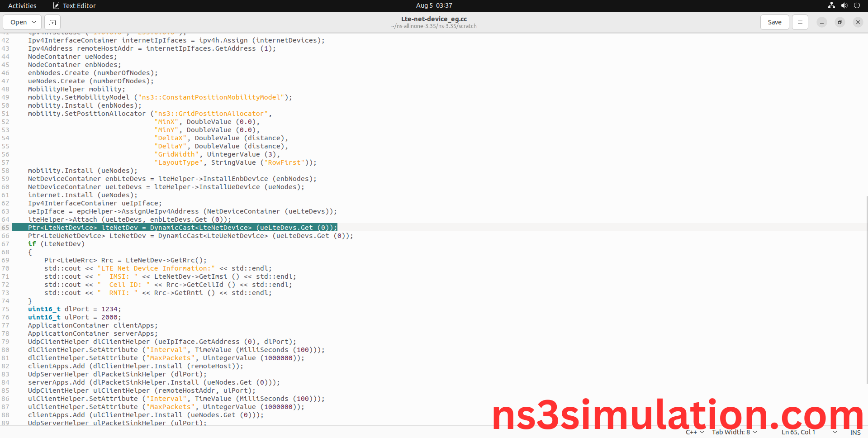Open the Aug 5 03:37 clock
The width and height of the screenshot is (868, 438).
point(434,5)
